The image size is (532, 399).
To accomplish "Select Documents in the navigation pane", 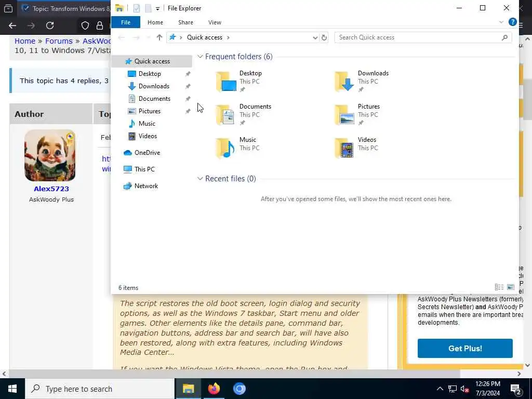I will click(154, 99).
